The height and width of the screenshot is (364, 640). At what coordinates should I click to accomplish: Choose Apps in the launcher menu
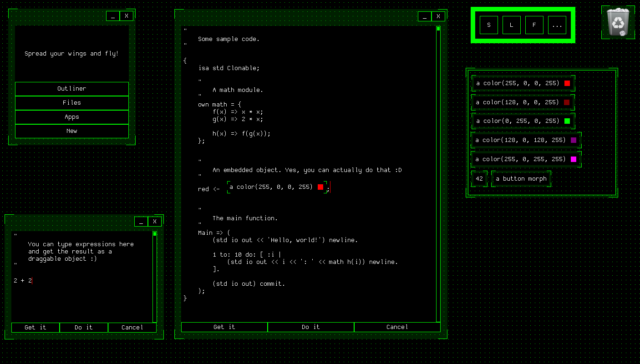pyautogui.click(x=72, y=117)
